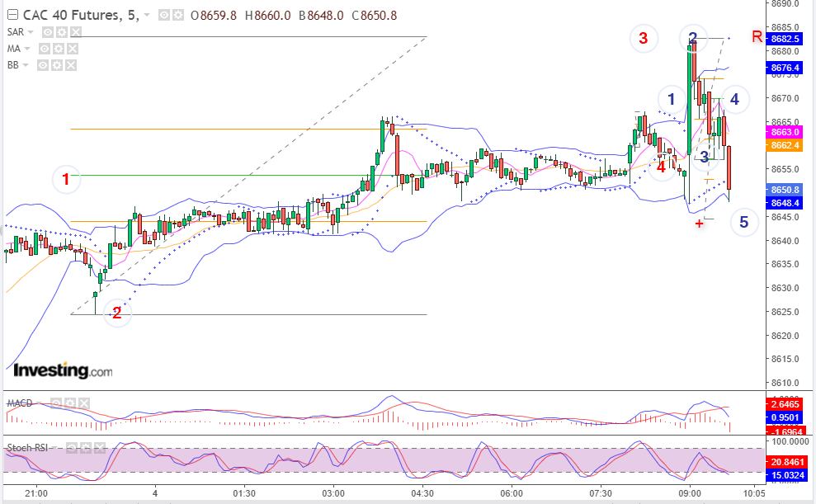816x504 pixels.
Task: Select the MACD pane label
Action: (x=20, y=403)
